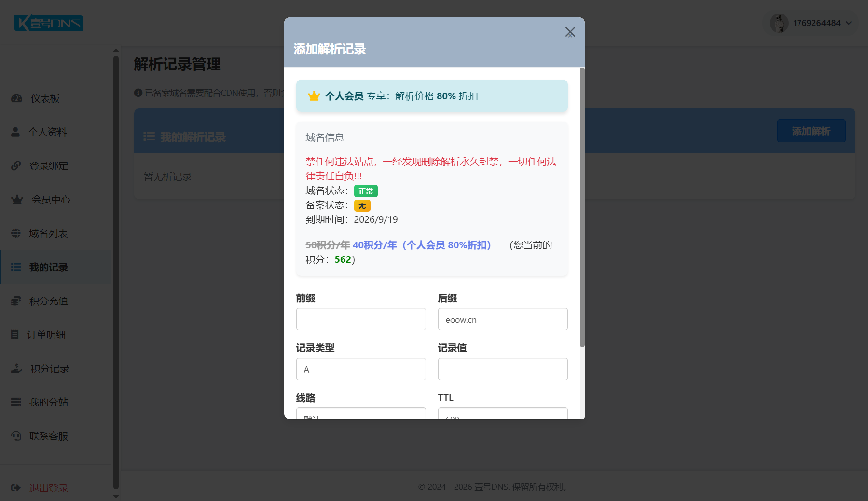
Task: Click the 退出登录 logout link
Action: 48,488
